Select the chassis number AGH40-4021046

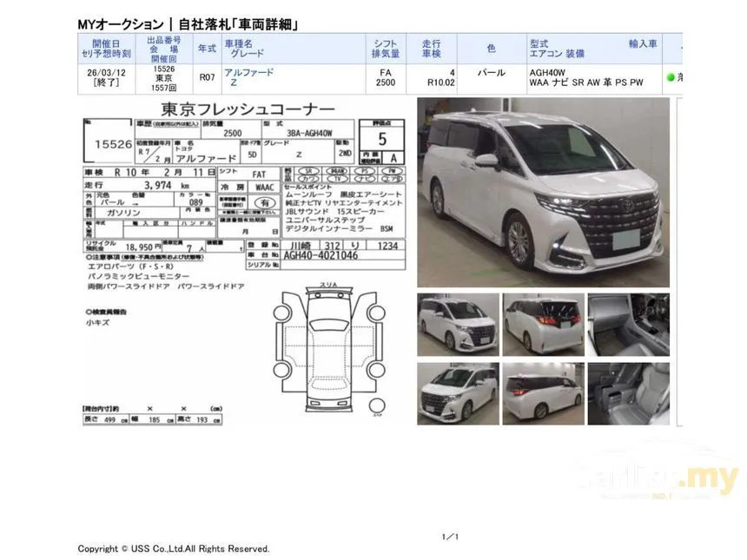click(321, 255)
